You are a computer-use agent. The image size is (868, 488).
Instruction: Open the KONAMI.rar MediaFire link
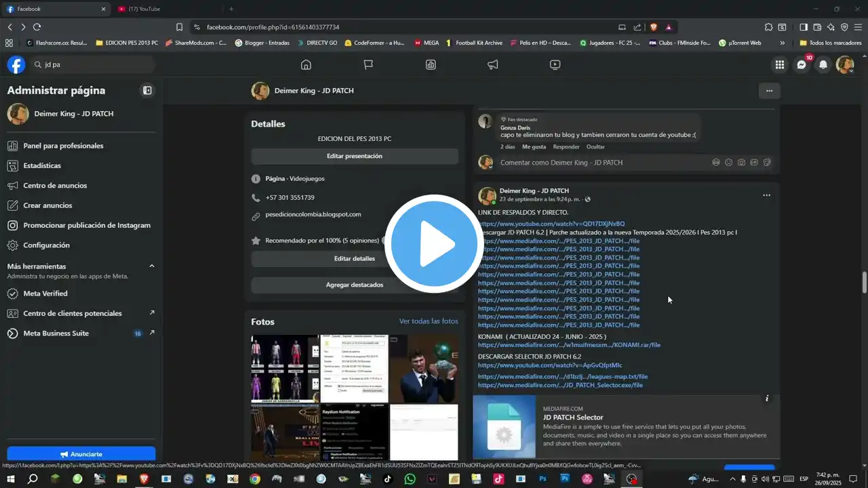click(569, 345)
